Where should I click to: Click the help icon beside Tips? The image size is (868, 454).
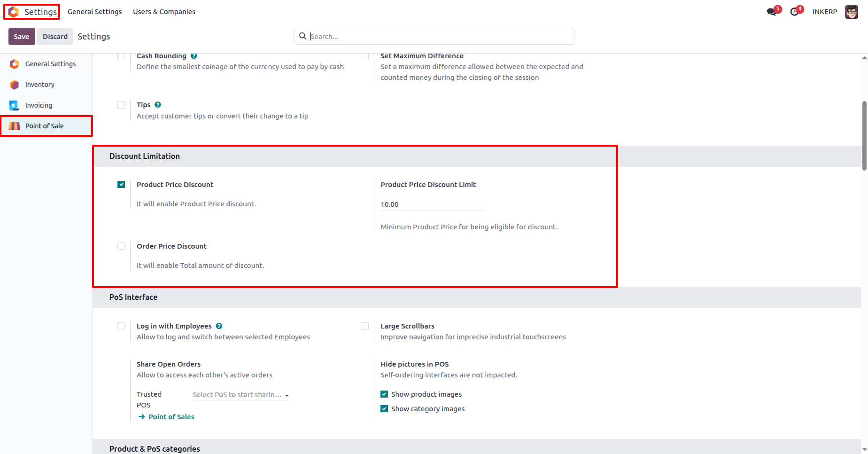pos(158,105)
